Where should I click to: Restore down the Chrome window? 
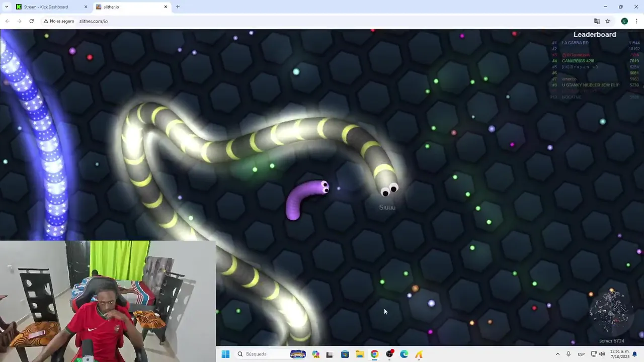coord(620,7)
